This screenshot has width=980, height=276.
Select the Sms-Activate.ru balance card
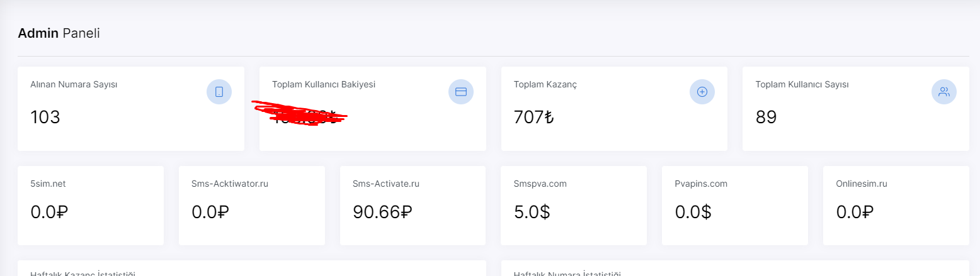(x=413, y=206)
